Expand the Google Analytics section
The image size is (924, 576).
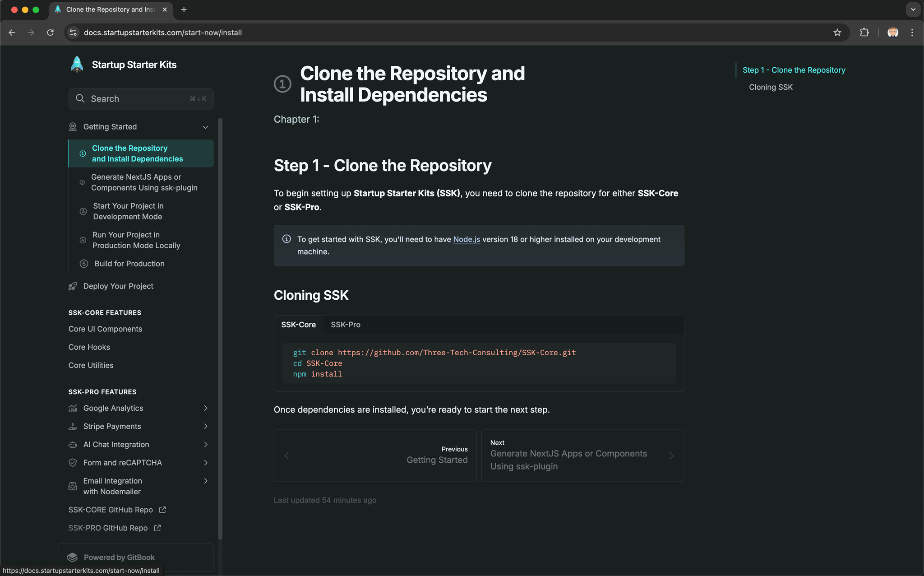pos(206,408)
